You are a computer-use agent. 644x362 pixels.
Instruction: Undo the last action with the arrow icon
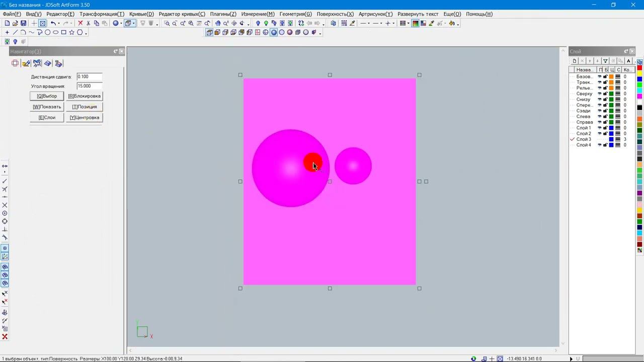click(53, 23)
